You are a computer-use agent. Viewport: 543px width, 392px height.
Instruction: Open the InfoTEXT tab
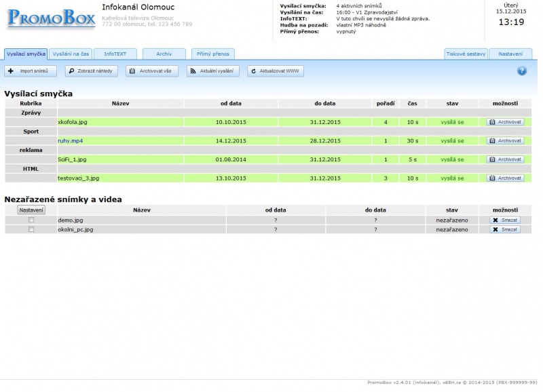point(115,54)
